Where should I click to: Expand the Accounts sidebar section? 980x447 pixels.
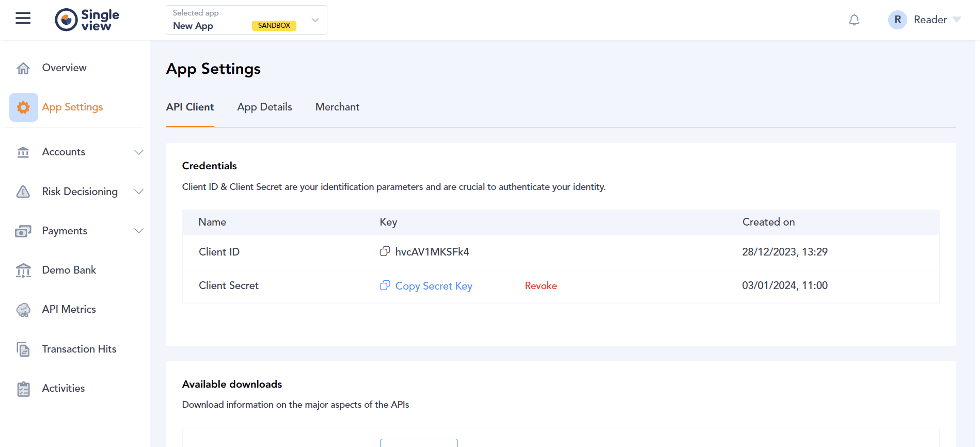click(138, 152)
